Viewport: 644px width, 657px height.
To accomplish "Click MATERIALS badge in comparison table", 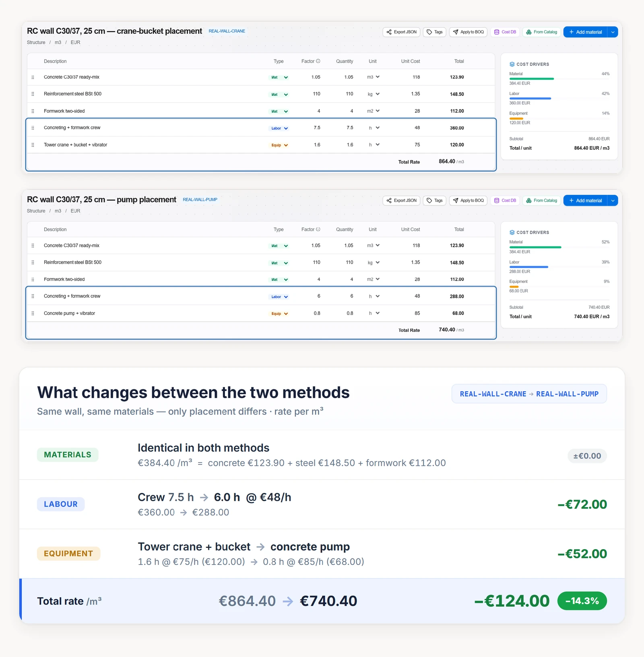I will point(68,455).
